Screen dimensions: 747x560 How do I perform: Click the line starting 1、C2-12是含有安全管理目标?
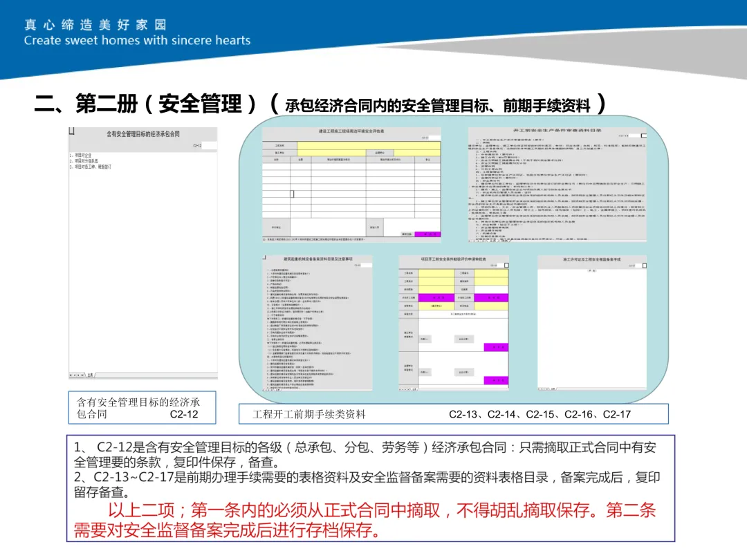[365, 447]
